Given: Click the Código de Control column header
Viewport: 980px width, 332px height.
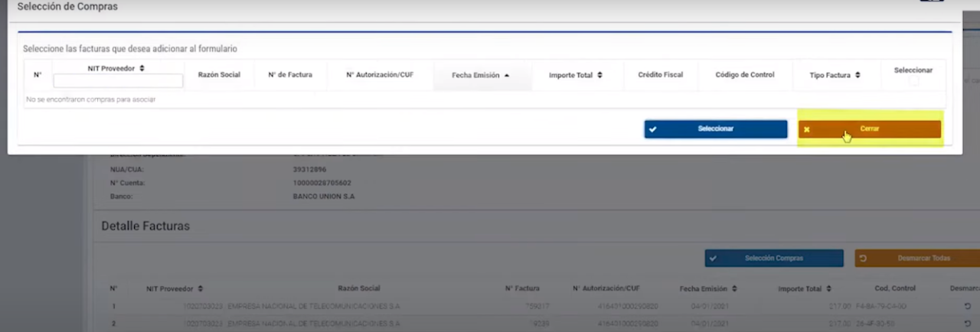Looking at the screenshot, I should tap(744, 75).
